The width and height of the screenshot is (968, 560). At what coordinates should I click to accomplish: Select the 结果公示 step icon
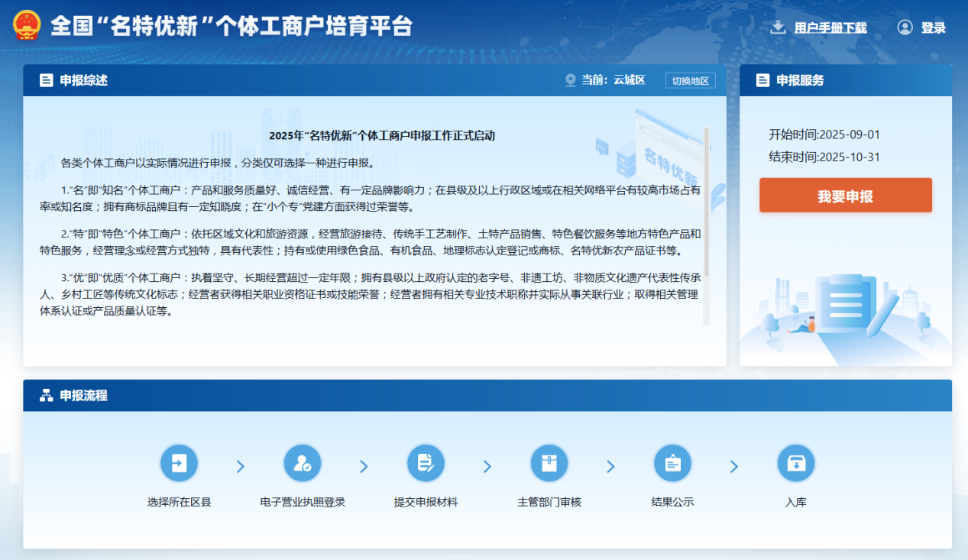(x=672, y=463)
